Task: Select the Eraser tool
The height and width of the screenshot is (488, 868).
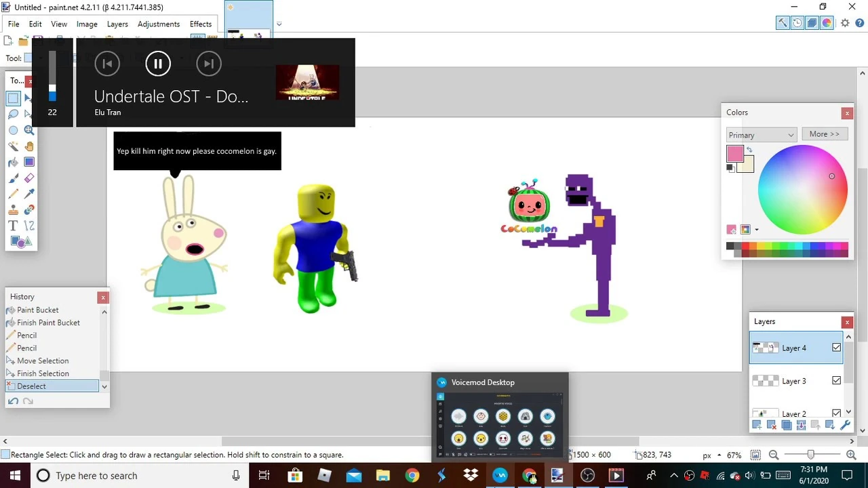Action: [x=29, y=178]
